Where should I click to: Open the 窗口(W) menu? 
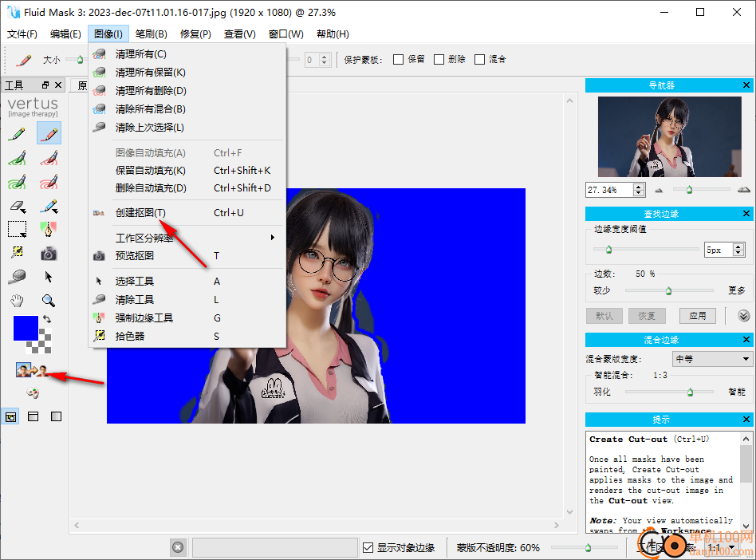click(286, 34)
